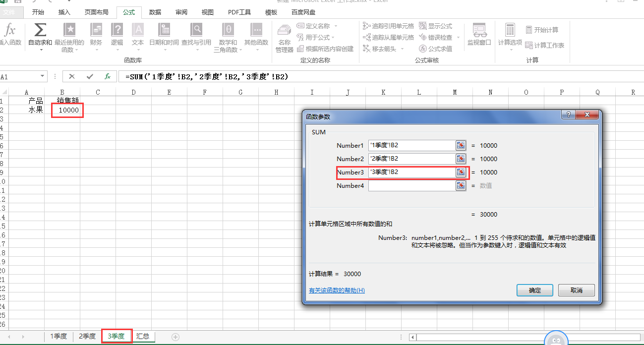Open the Logical (逻辑) functions icon
The height and width of the screenshot is (345, 644).
(x=117, y=30)
